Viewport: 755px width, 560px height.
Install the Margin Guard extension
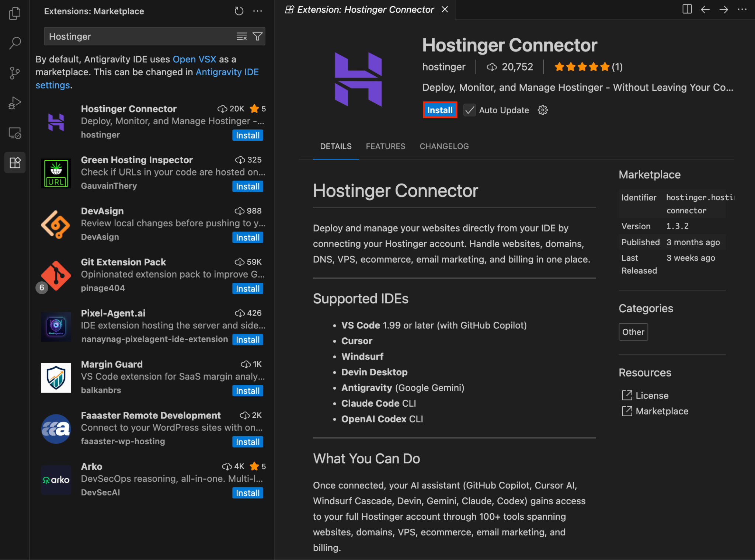pos(247,391)
